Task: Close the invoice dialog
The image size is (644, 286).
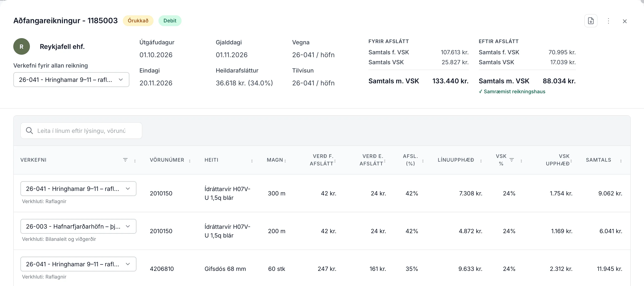Action: point(624,21)
